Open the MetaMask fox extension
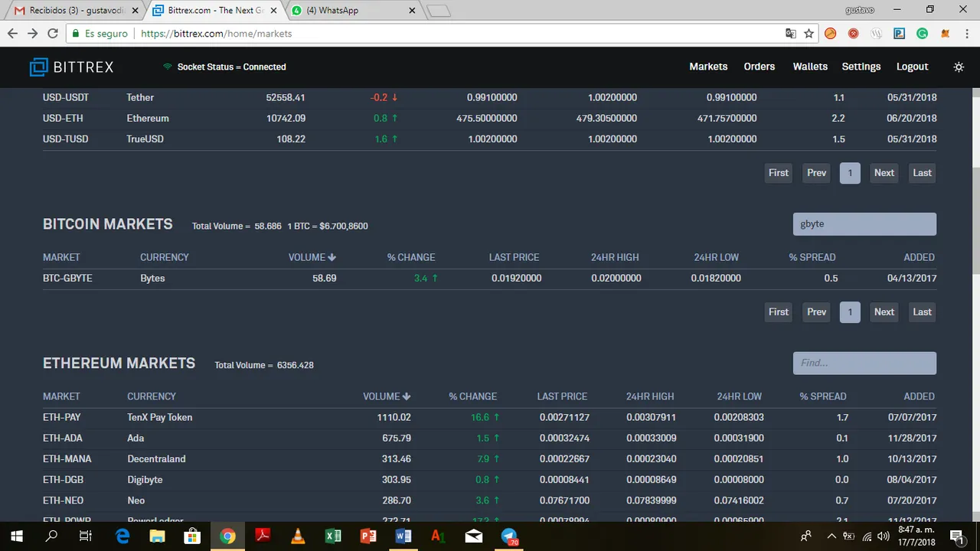This screenshot has width=980, height=551. (946, 34)
